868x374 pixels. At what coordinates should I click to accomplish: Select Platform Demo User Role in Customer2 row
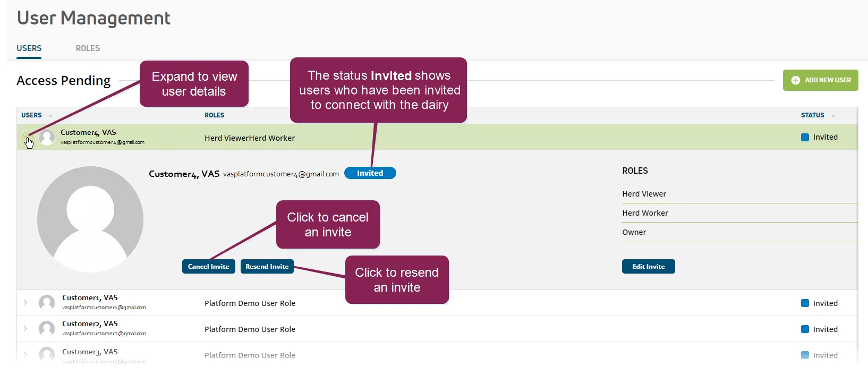point(250,329)
